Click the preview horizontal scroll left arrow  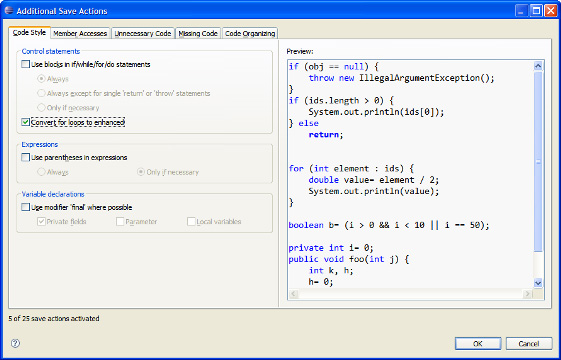point(293,294)
